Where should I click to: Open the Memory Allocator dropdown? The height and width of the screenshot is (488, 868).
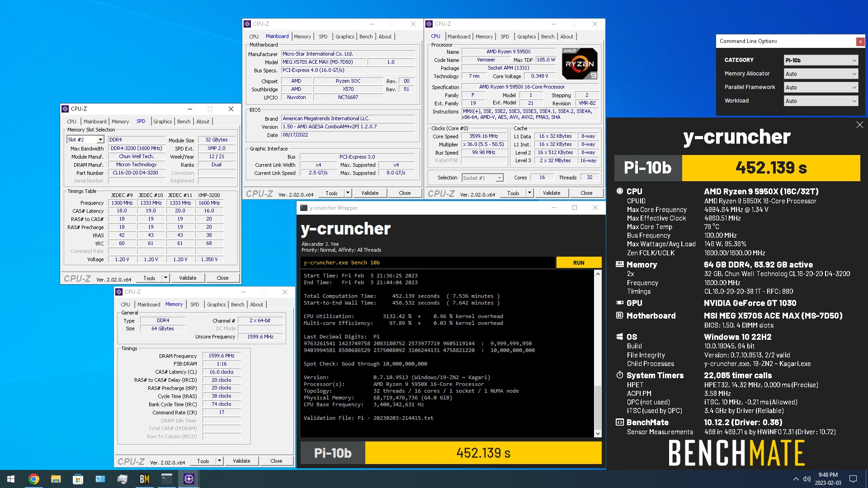821,74
